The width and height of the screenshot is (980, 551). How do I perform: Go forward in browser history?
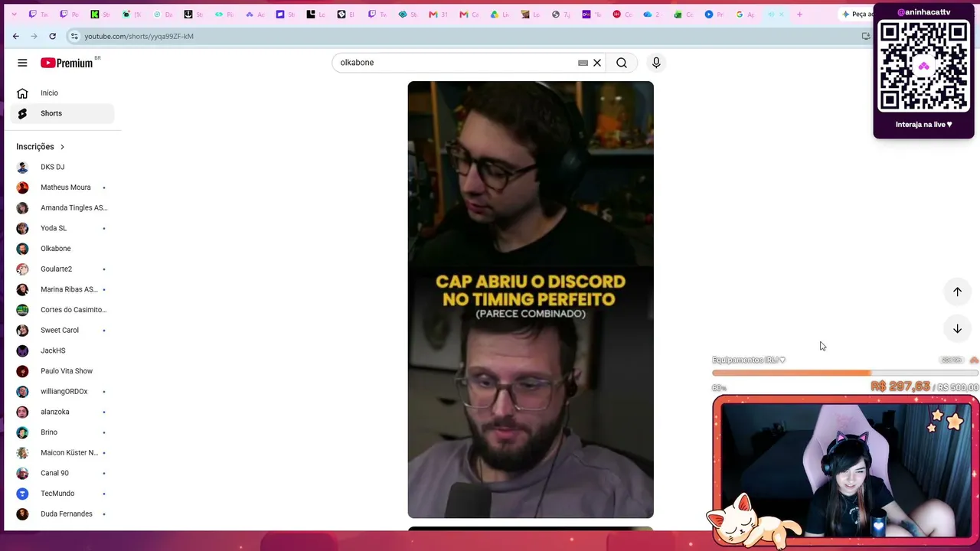coord(34,36)
